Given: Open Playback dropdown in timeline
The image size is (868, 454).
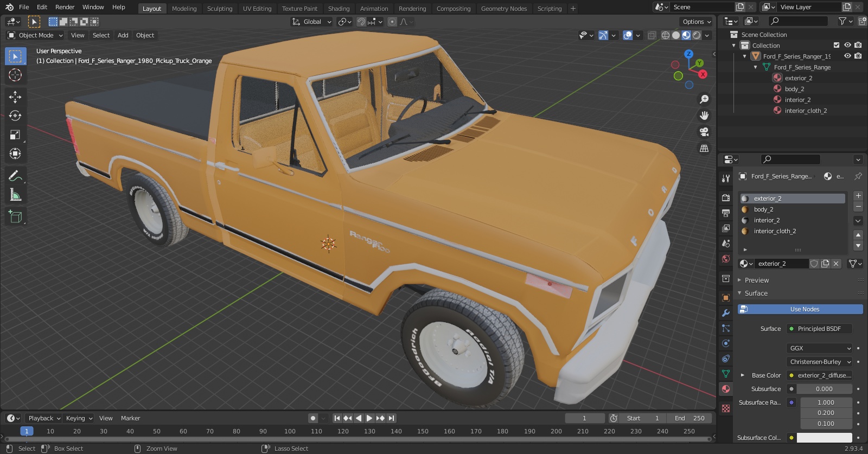Looking at the screenshot, I should click(x=43, y=418).
